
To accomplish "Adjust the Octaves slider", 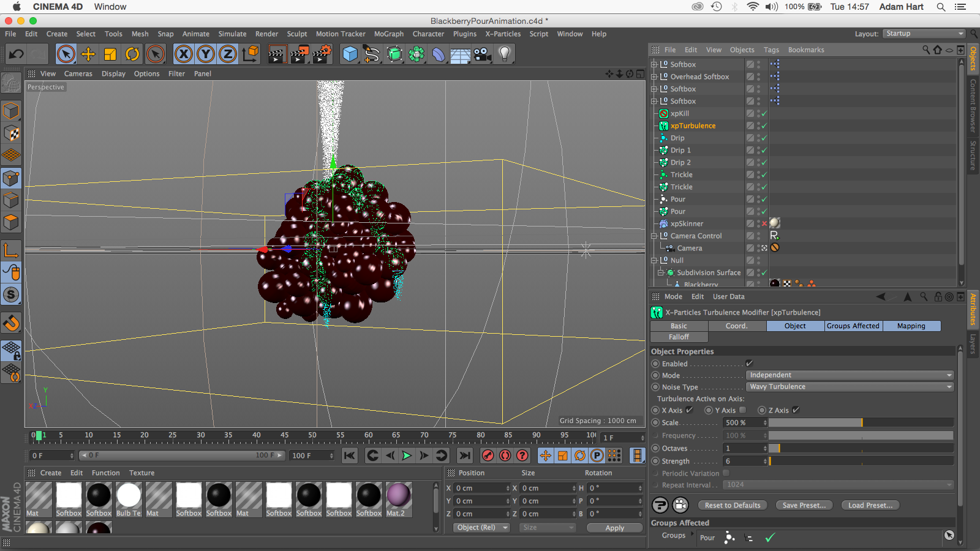I will 861,448.
